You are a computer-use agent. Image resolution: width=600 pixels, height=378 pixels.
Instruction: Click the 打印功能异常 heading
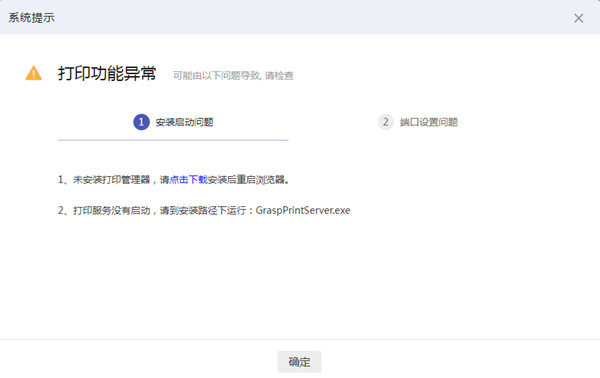(107, 73)
